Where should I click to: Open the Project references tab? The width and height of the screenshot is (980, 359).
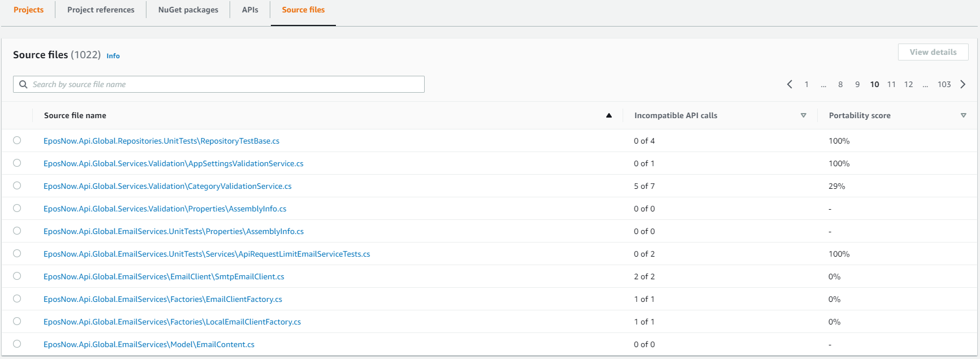coord(101,10)
